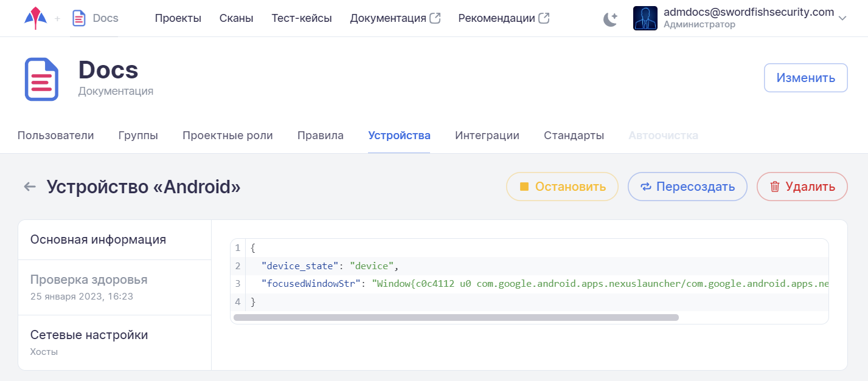Click the small Docs project icon in header

pos(79,18)
